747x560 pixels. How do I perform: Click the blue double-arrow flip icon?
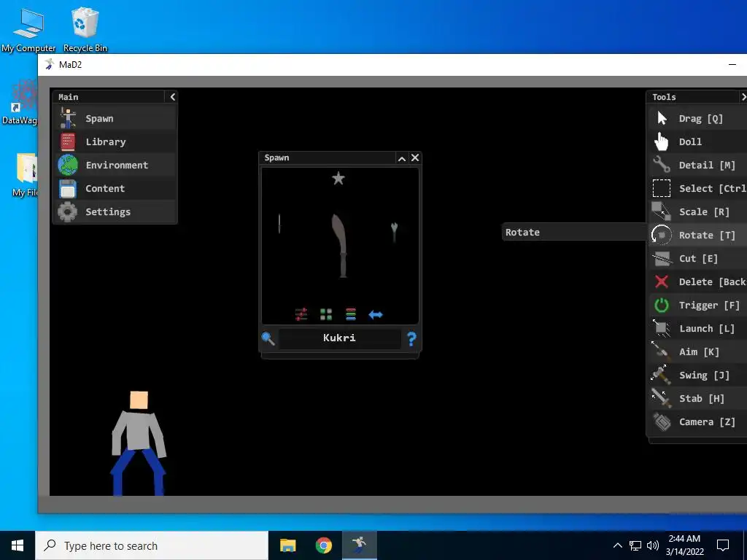[376, 314]
